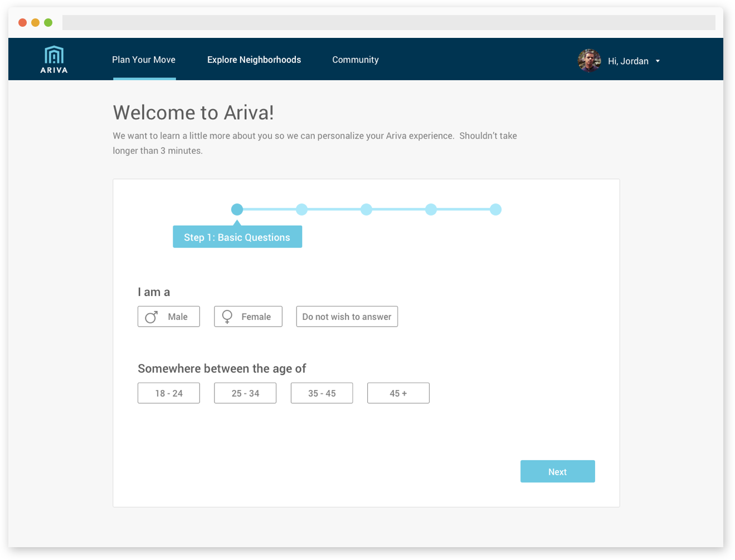Choose the '25 - 34' age bracket
Image resolution: width=735 pixels, height=560 pixels.
(245, 393)
